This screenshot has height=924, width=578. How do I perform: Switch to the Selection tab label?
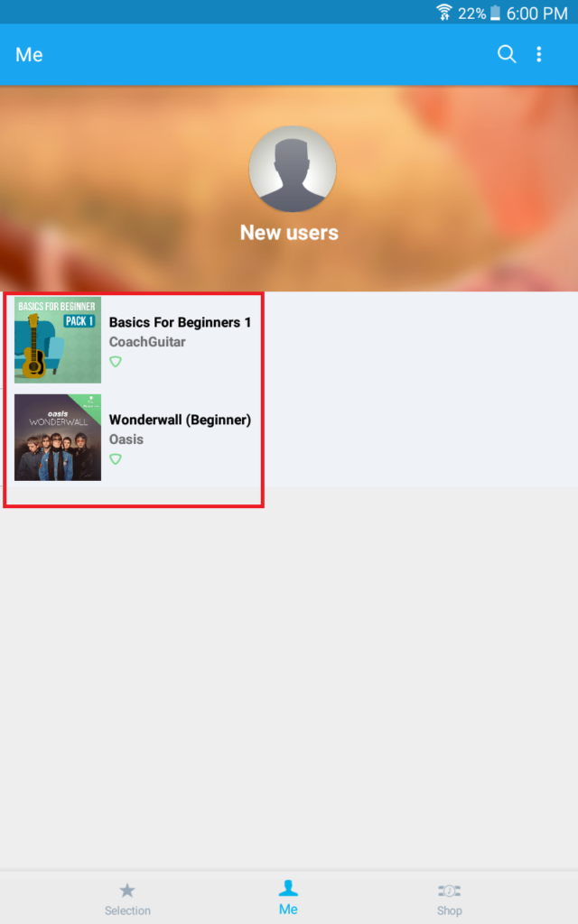click(x=127, y=910)
